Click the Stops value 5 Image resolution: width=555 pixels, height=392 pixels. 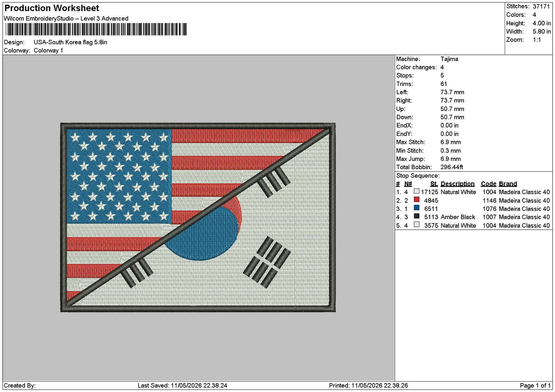click(442, 76)
